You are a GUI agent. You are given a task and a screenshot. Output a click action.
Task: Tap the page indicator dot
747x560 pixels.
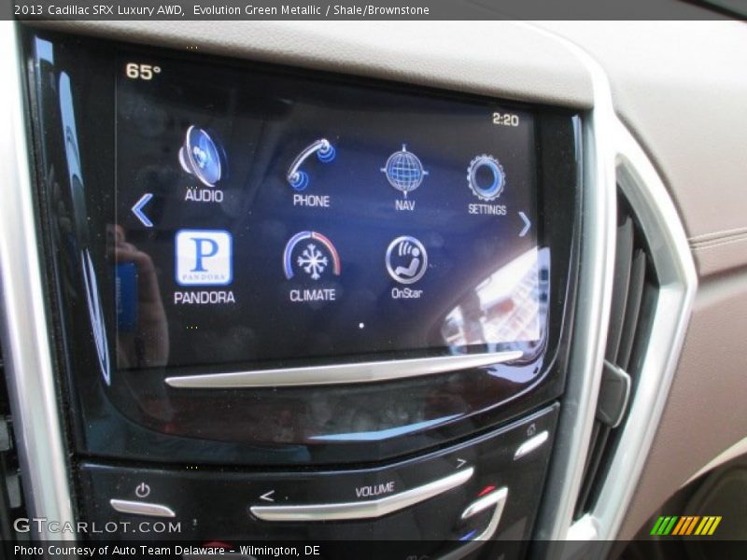(361, 326)
